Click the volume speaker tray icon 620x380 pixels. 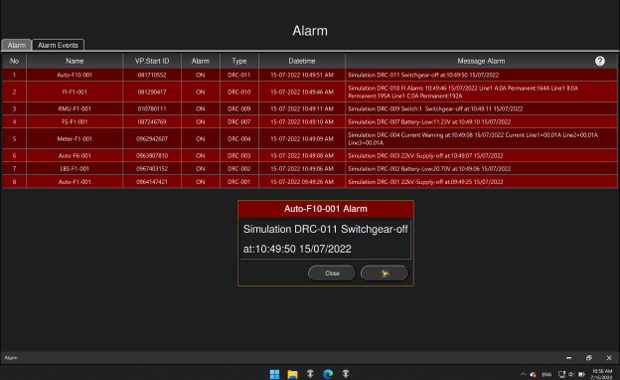point(571,374)
